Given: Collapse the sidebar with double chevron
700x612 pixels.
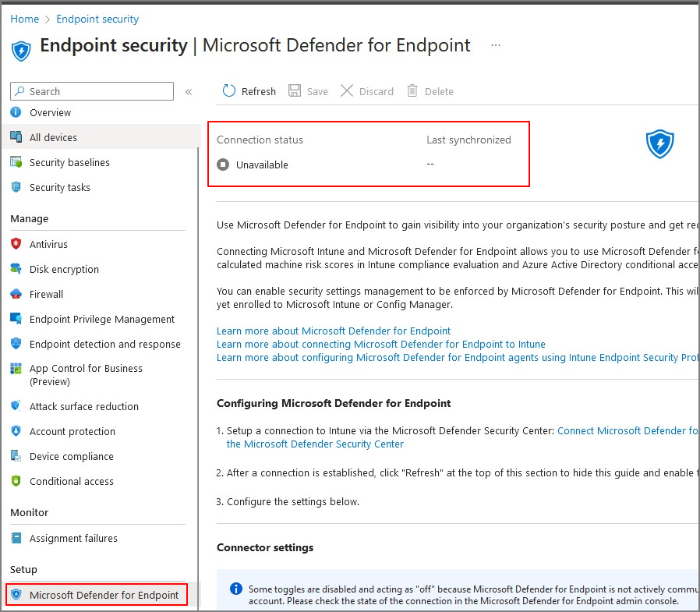Looking at the screenshot, I should (x=189, y=91).
